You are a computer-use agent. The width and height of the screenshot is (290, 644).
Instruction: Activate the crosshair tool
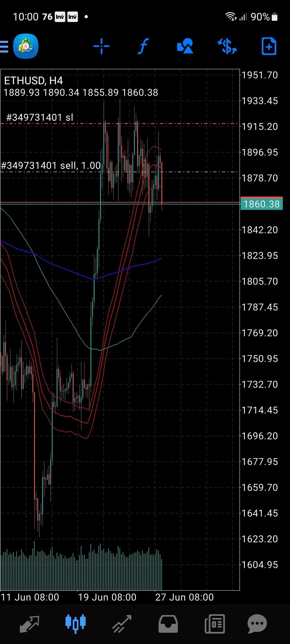[x=101, y=47]
